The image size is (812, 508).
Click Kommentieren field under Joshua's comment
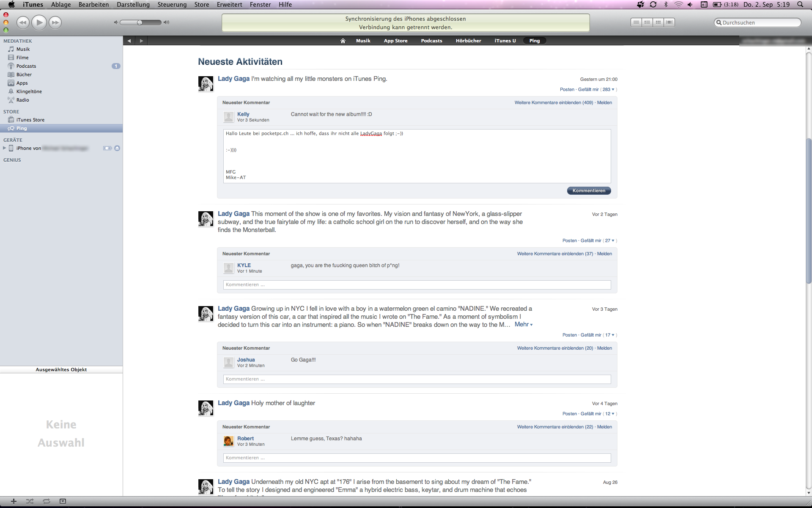pyautogui.click(x=417, y=379)
